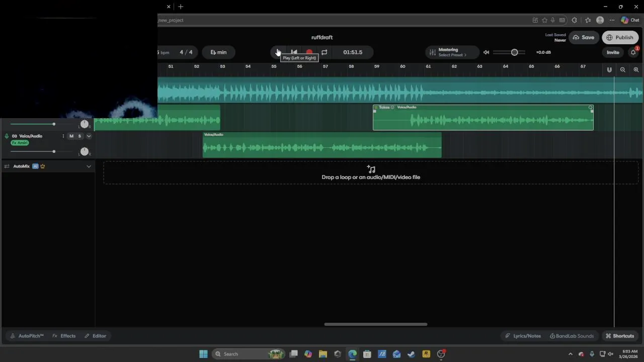
Task: Open the Effects tab
Action: point(64,336)
